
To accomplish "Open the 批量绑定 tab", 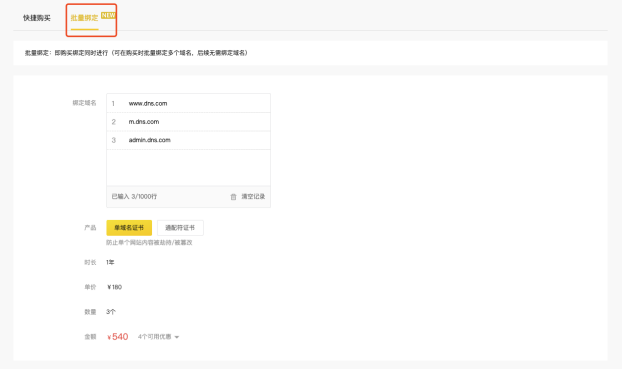I will click(x=84, y=18).
